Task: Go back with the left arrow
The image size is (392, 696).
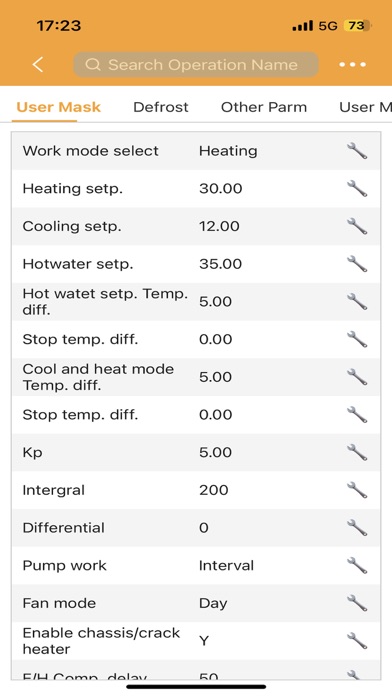Action: (38, 65)
